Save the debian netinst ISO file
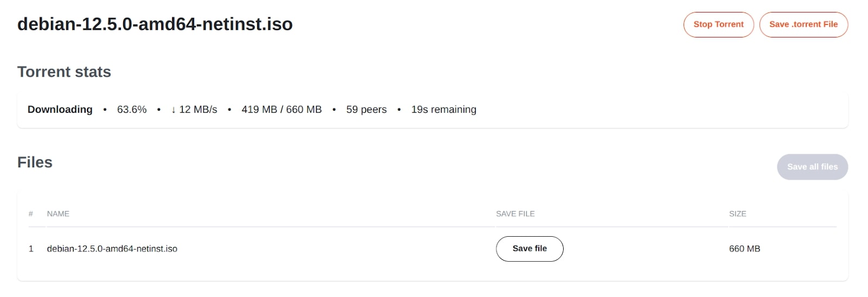This screenshot has width=868, height=297. 529,249
